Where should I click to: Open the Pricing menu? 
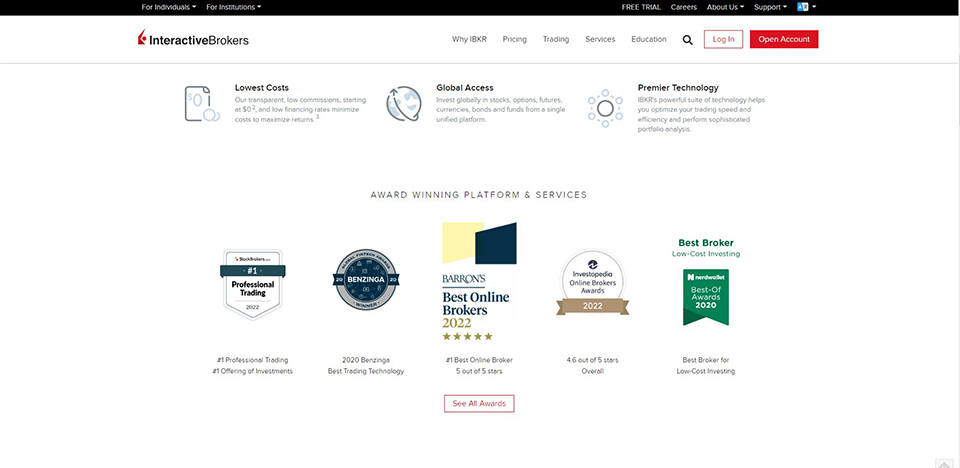(x=514, y=39)
